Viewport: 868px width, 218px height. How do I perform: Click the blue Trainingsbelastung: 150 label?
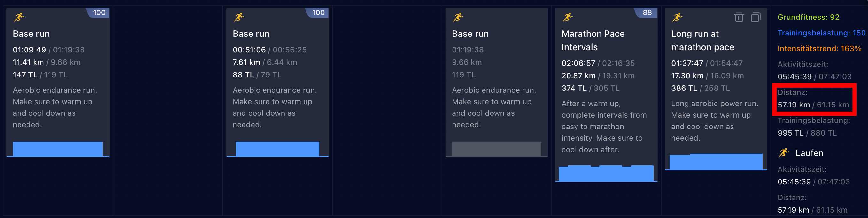click(x=821, y=33)
